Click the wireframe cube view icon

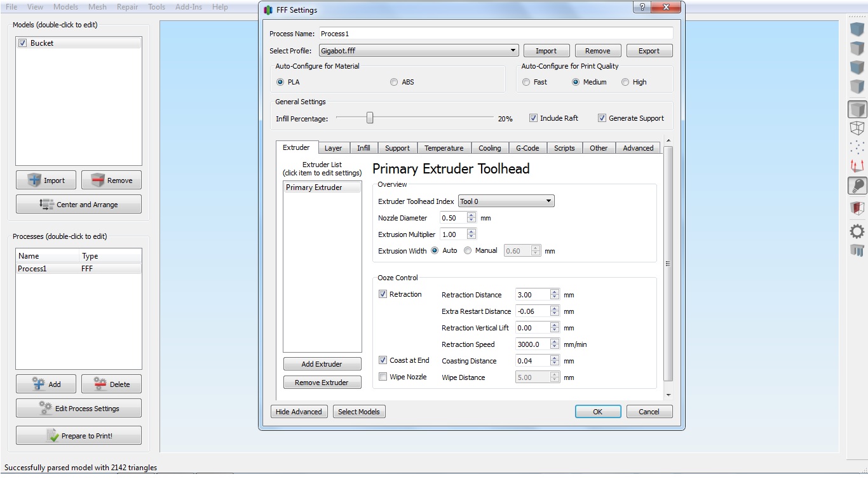coord(857,128)
